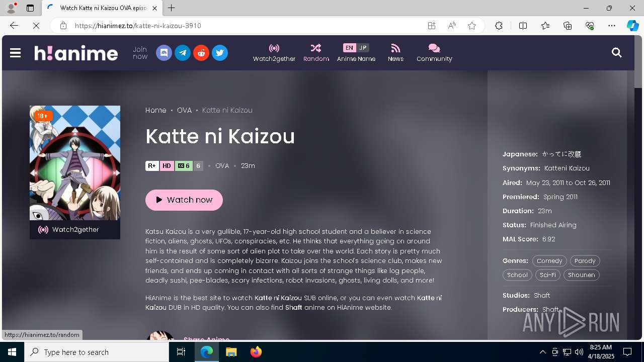Select the Comedy genre tag
The width and height of the screenshot is (644, 362).
click(x=549, y=261)
